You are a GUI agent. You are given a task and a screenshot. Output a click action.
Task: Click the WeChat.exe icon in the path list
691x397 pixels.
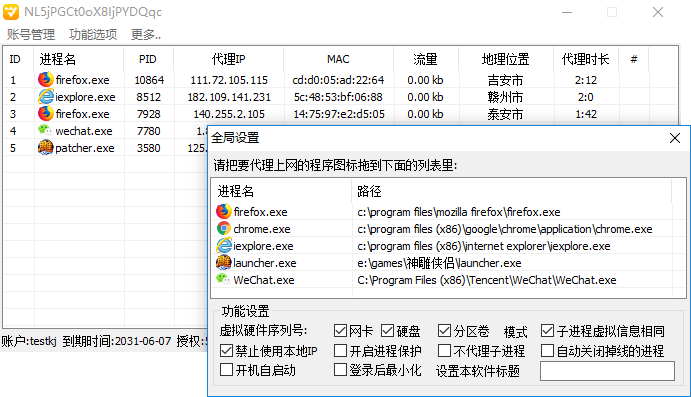pos(223,279)
